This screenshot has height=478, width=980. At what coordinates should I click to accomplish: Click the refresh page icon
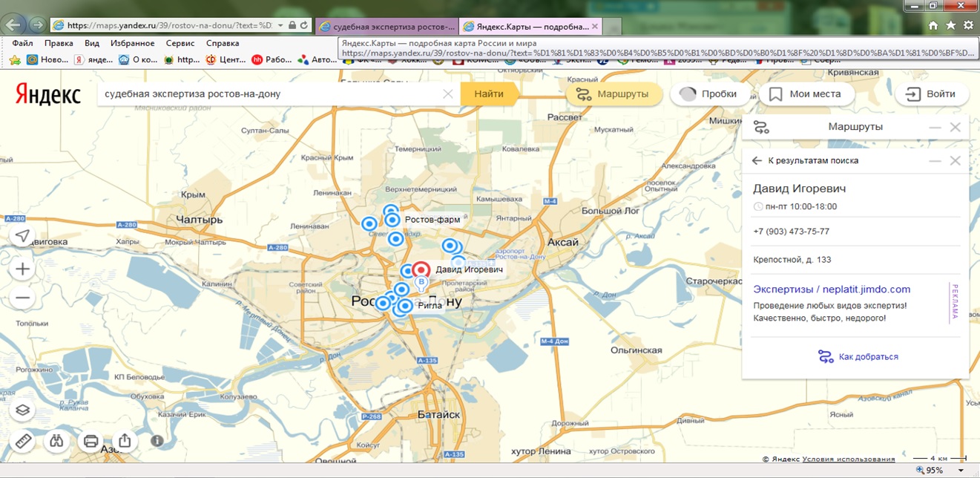coord(304,25)
